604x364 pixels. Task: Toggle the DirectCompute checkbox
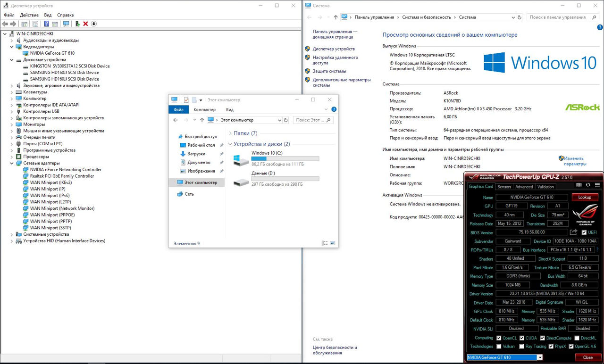pyautogui.click(x=542, y=338)
